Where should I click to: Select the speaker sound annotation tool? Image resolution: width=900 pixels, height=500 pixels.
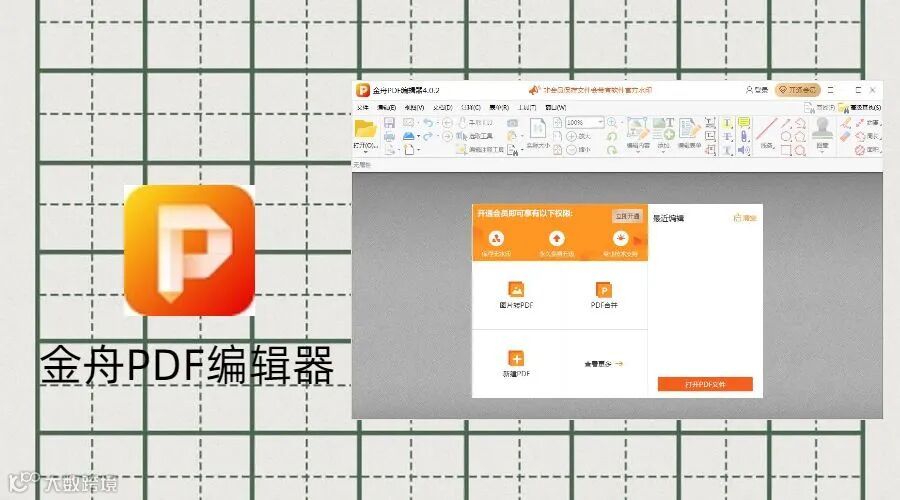coord(744,150)
